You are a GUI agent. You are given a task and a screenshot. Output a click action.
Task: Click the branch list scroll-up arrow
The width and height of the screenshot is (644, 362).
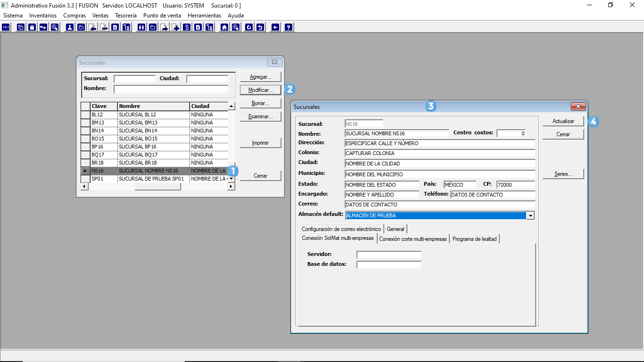click(x=231, y=107)
